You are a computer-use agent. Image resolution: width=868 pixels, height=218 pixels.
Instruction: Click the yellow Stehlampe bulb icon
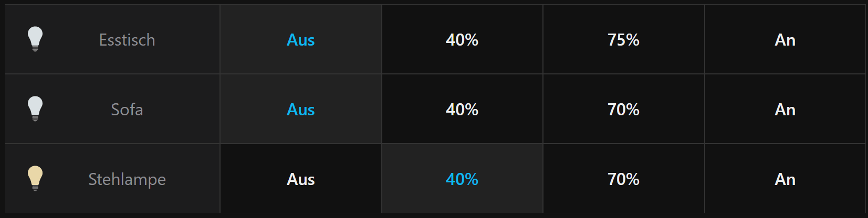click(x=35, y=178)
